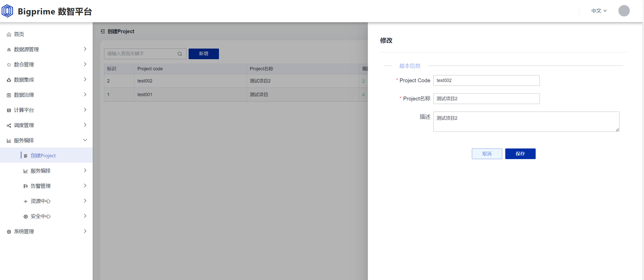Image resolution: width=644 pixels, height=280 pixels.
Task: Click the 保存 button
Action: click(520, 154)
